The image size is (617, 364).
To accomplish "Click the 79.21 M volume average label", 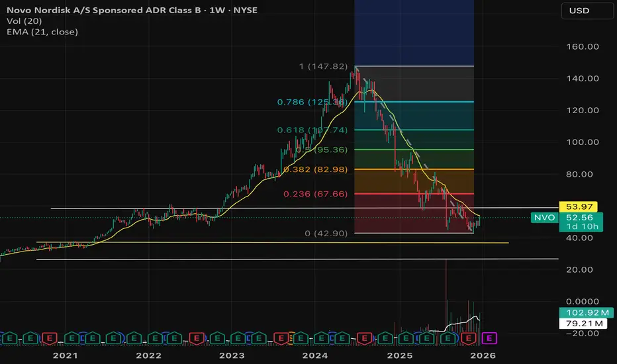I will pyautogui.click(x=583, y=324).
